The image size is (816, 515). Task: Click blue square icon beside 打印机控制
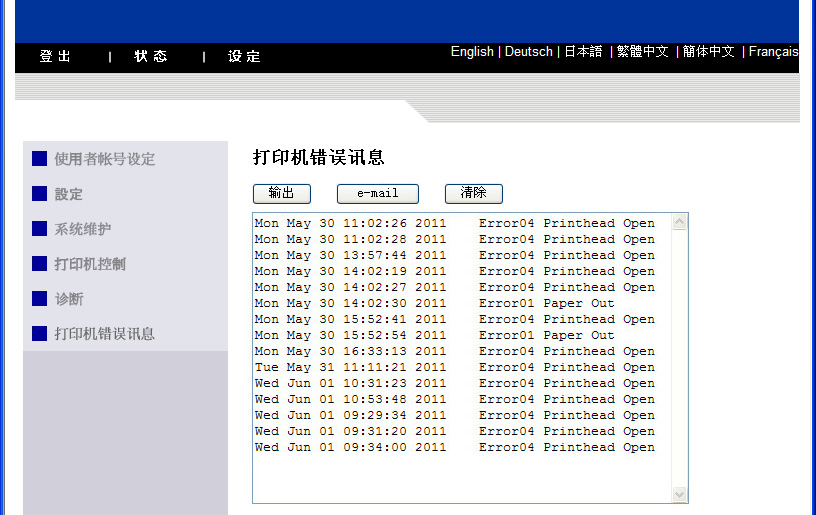pyautogui.click(x=40, y=264)
